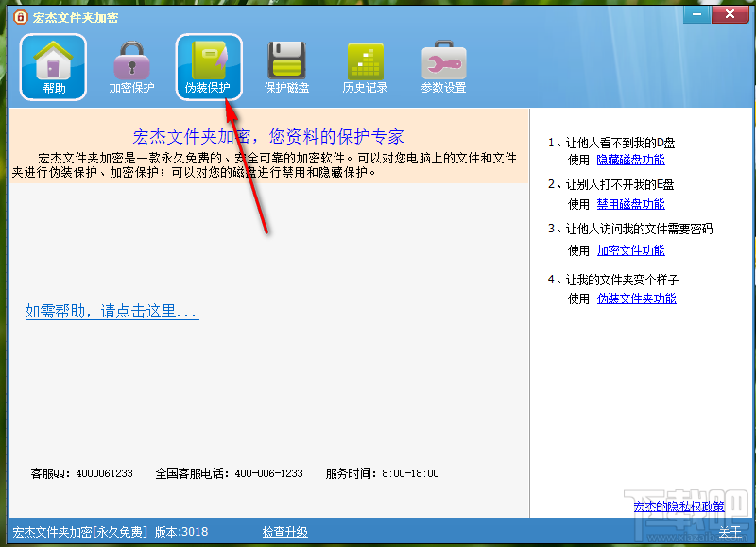Click the 服务时间: 8:00-18:00 text
The image size is (756, 547).
(x=383, y=473)
